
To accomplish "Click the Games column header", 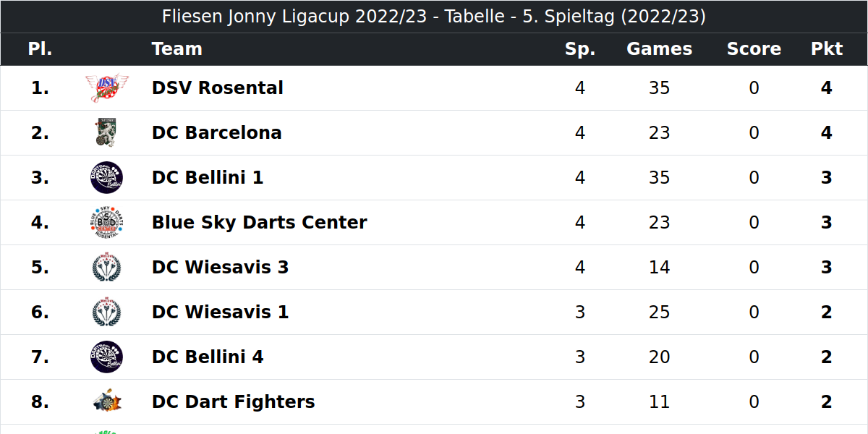I will pyautogui.click(x=659, y=49).
